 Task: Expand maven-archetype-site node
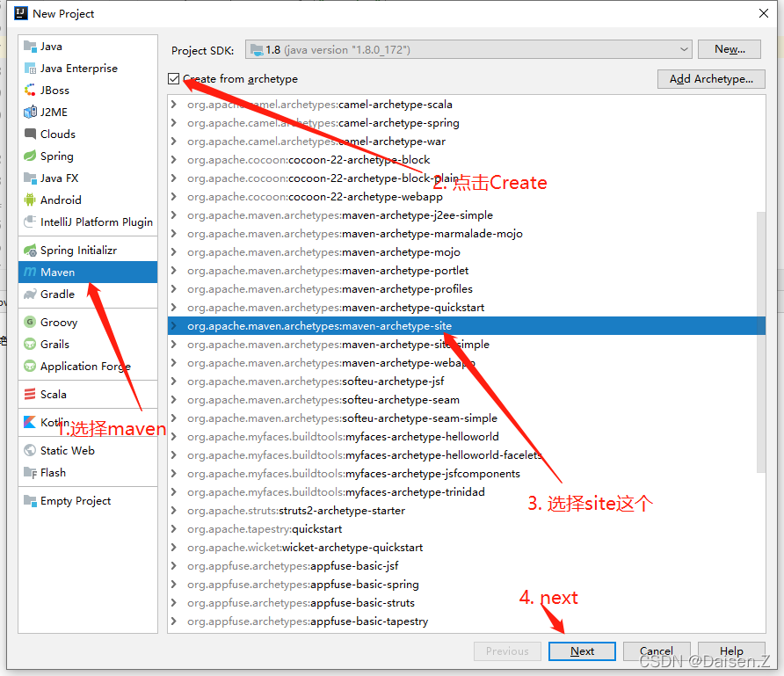[173, 325]
